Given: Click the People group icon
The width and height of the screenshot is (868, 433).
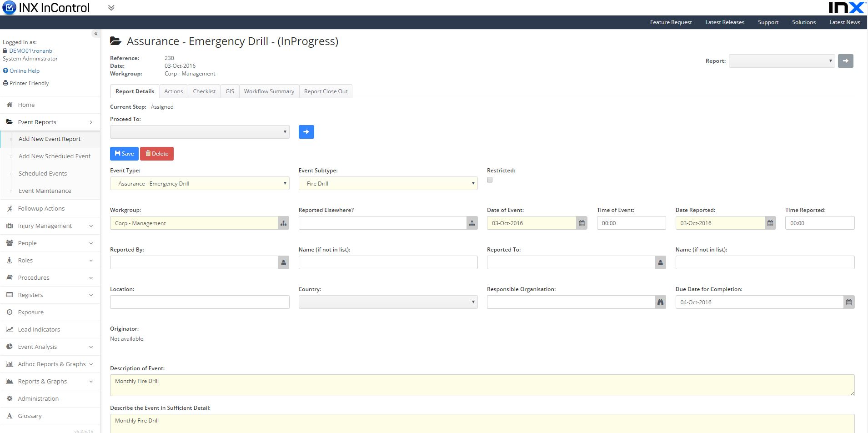Looking at the screenshot, I should [x=10, y=243].
